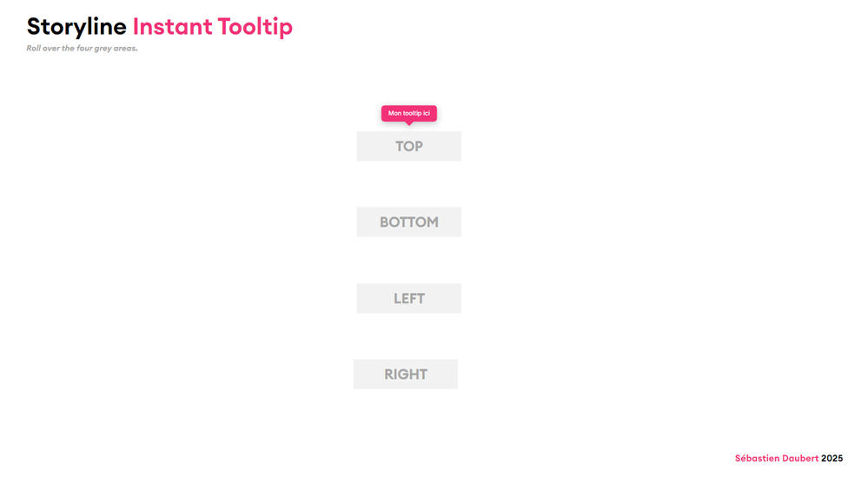Image resolution: width=868 pixels, height=478 pixels.
Task: Click the word "over" in the grey subtitle
Action: click(x=51, y=49)
